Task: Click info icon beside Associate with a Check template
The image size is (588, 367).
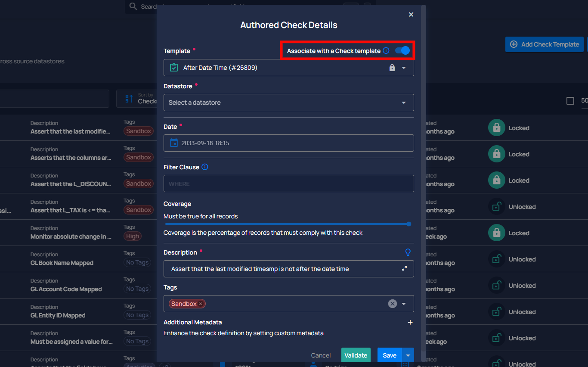Action: pyautogui.click(x=386, y=51)
